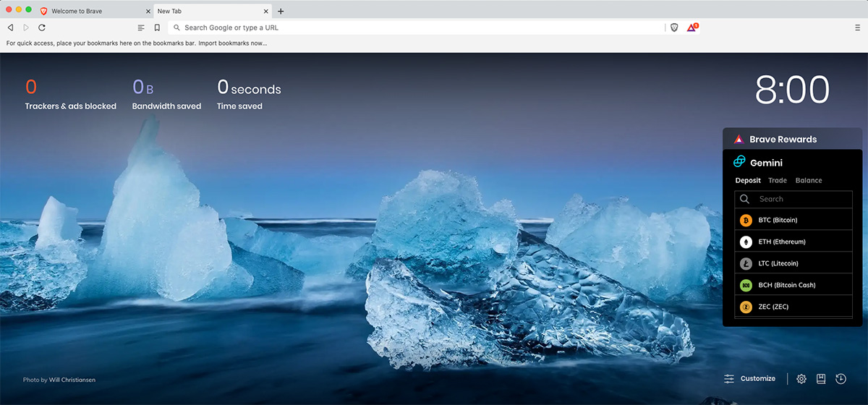Open settings via the gear icon
This screenshot has width=868, height=405.
tap(801, 379)
